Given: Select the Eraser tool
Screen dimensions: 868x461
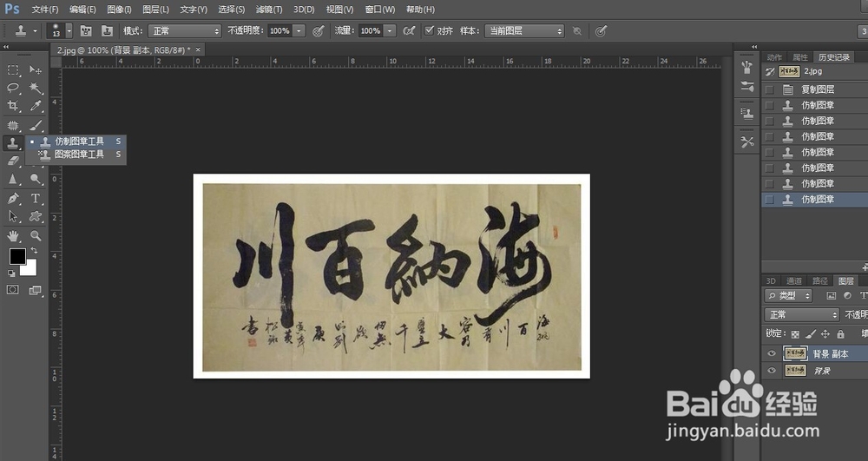Looking at the screenshot, I should click(x=13, y=161).
